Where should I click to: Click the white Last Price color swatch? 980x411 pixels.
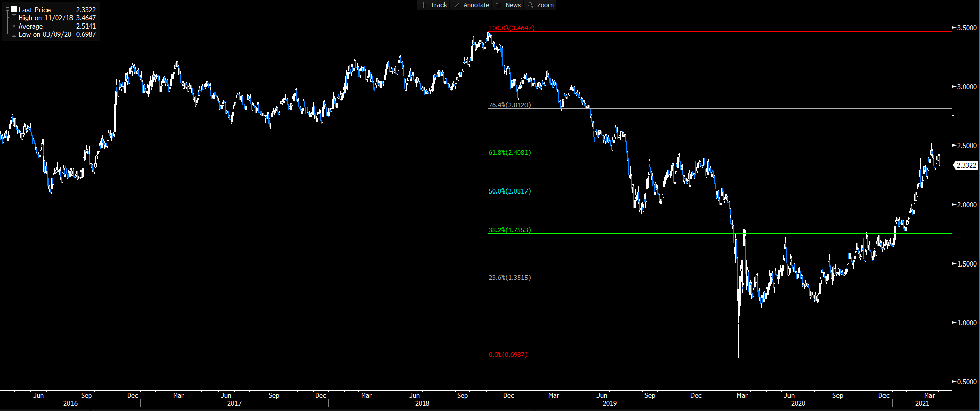(x=14, y=10)
